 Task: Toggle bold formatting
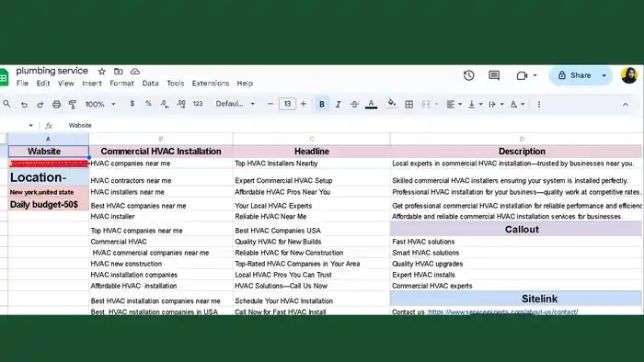(x=322, y=105)
